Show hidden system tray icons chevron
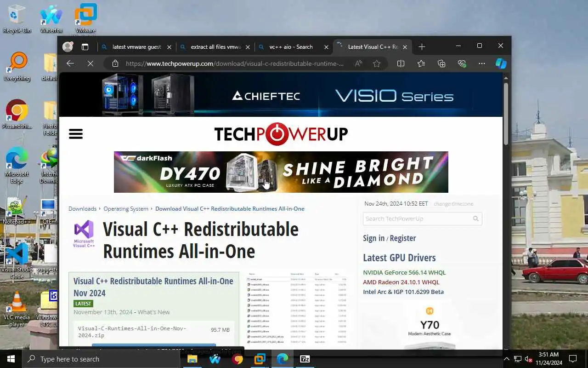The width and height of the screenshot is (588, 368). tap(507, 359)
